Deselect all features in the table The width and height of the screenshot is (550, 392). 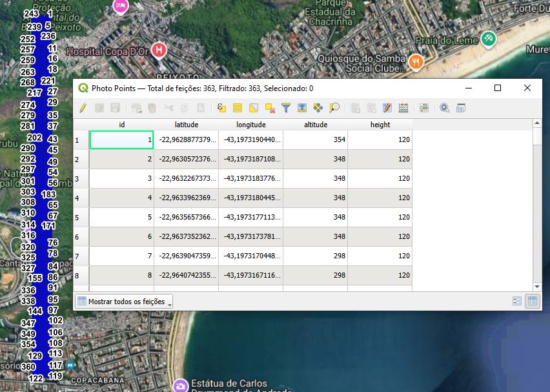(270, 108)
